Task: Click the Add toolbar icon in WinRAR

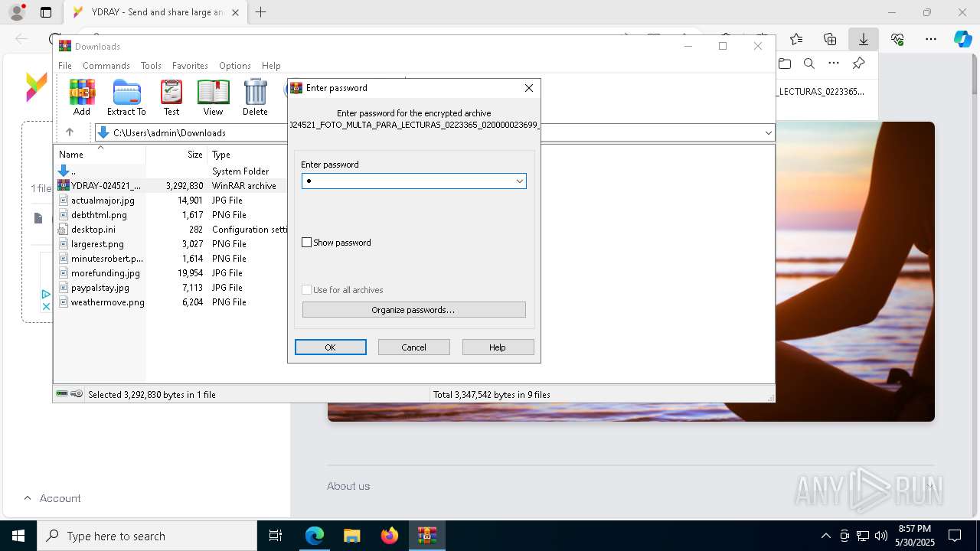Action: [82, 97]
